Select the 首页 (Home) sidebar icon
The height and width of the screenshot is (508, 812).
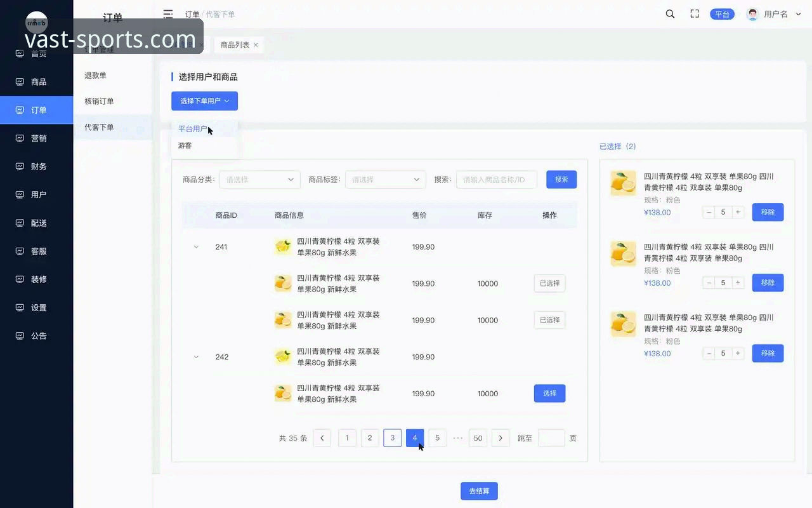tap(19, 53)
